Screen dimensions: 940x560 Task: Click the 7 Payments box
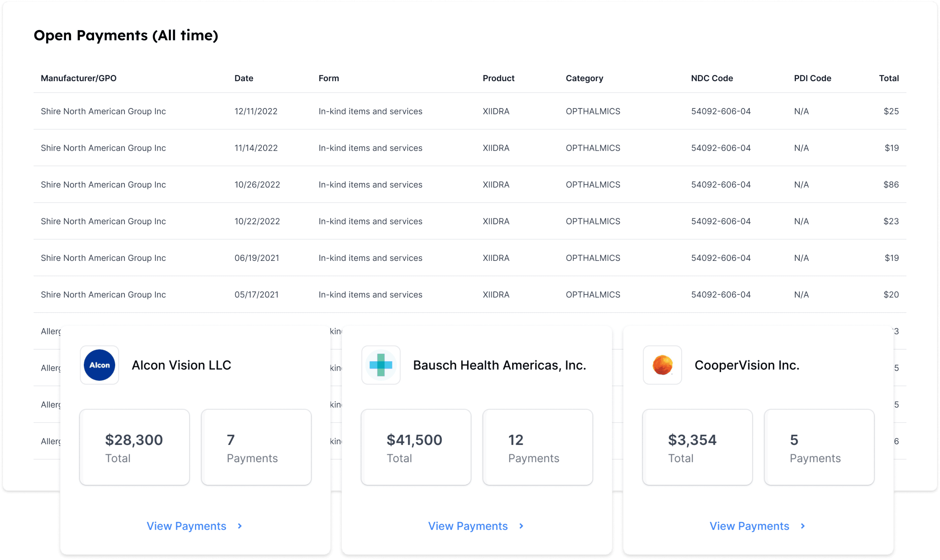(256, 447)
